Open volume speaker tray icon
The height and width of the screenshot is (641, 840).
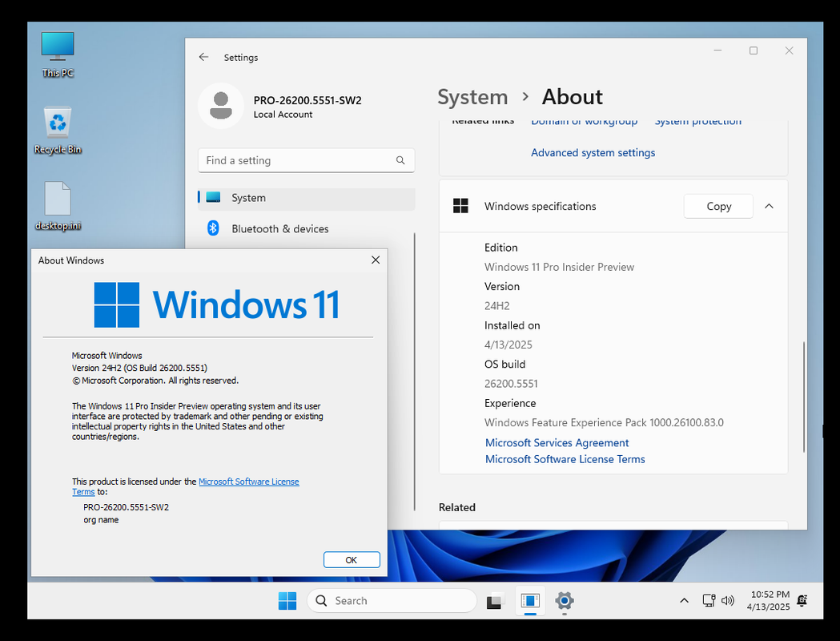click(x=728, y=601)
